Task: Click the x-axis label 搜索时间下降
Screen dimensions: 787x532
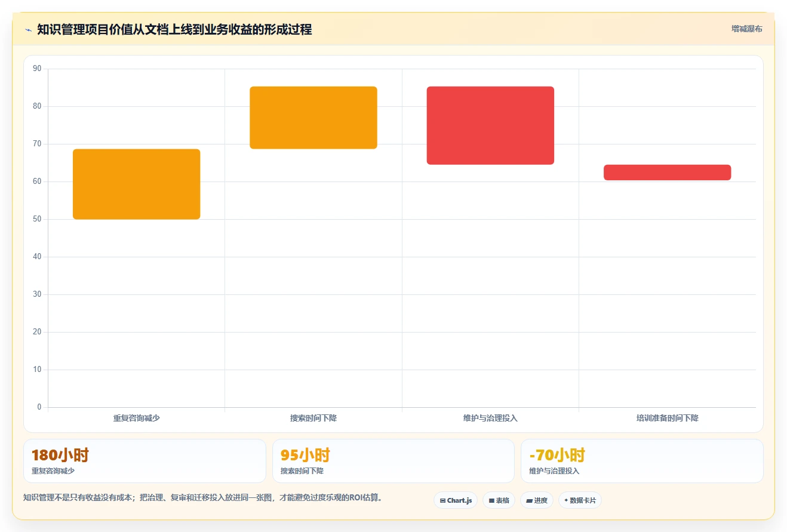Action: tap(313, 418)
